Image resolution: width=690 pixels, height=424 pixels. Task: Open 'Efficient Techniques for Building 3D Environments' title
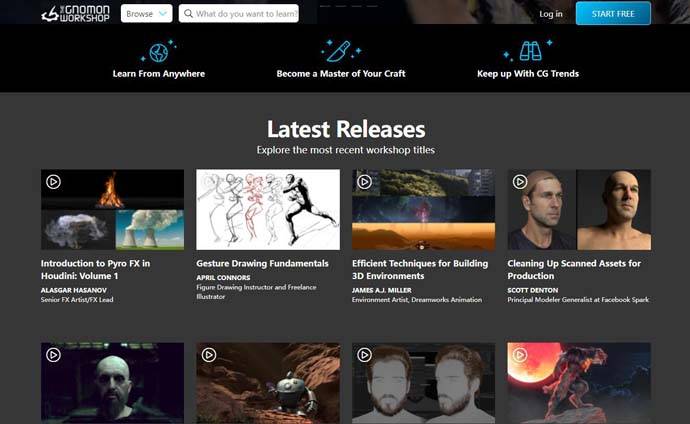(420, 270)
